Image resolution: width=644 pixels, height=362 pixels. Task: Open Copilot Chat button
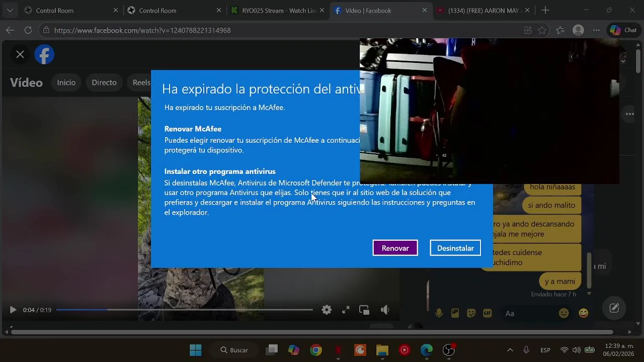tap(624, 30)
